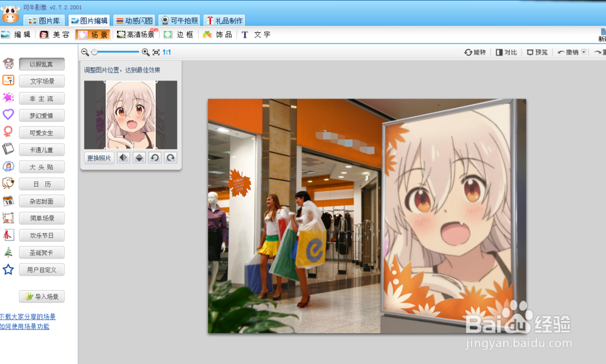
Task: Open the 礼品制作 tab
Action: pyautogui.click(x=225, y=21)
